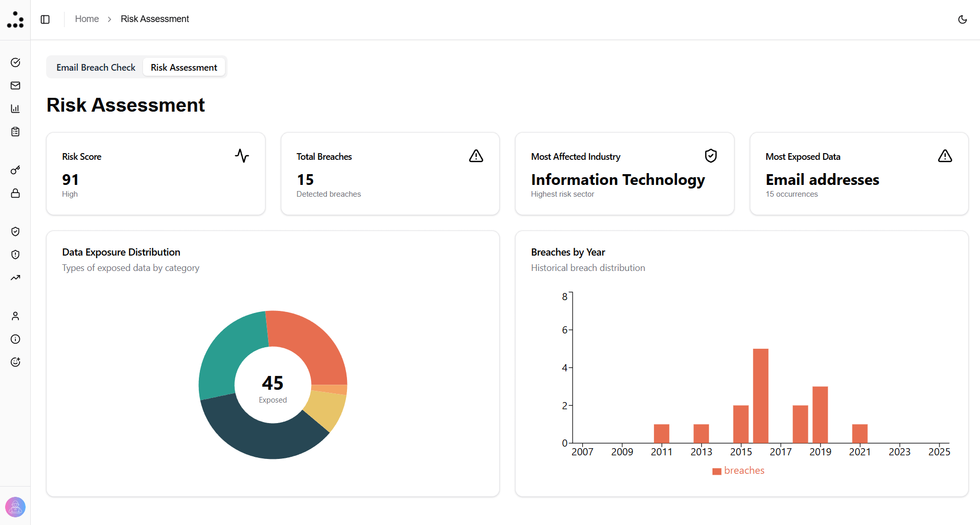This screenshot has width=980, height=525.
Task: Click the info circle icon in the sidebar
Action: pyautogui.click(x=15, y=339)
